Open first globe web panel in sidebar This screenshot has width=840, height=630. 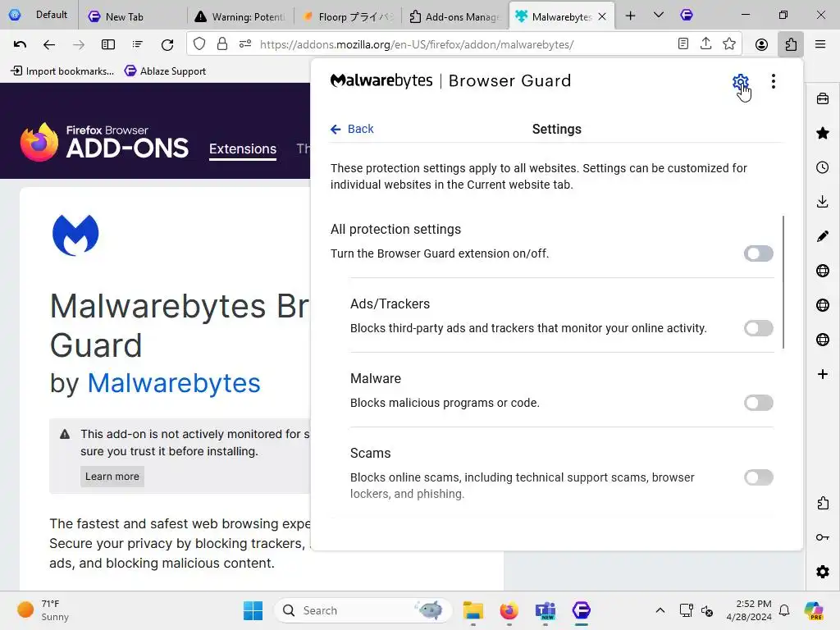[822, 271]
